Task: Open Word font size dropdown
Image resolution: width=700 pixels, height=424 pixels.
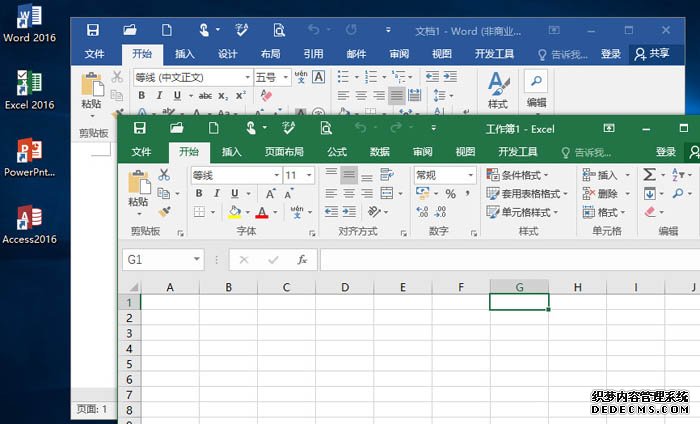Action: (x=286, y=78)
